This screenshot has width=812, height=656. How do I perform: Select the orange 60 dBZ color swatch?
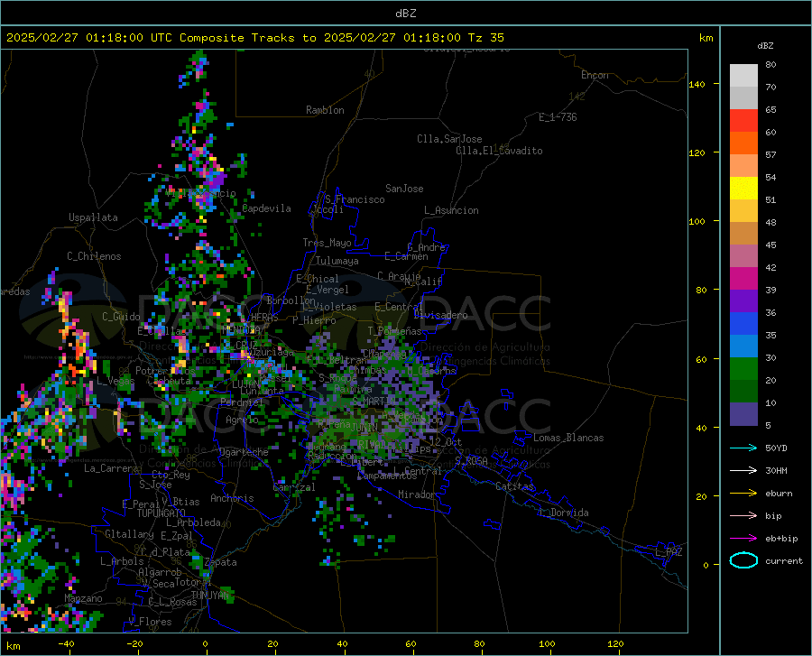[x=743, y=143]
